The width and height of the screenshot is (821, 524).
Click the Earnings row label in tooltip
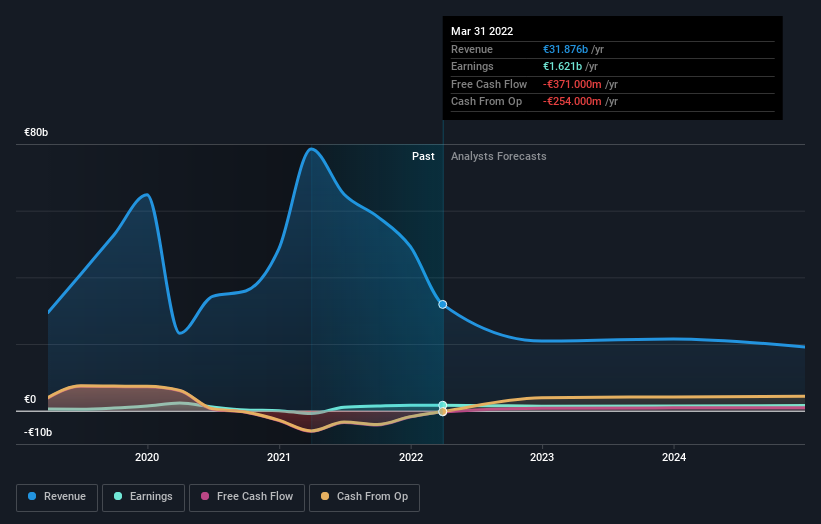pos(472,66)
